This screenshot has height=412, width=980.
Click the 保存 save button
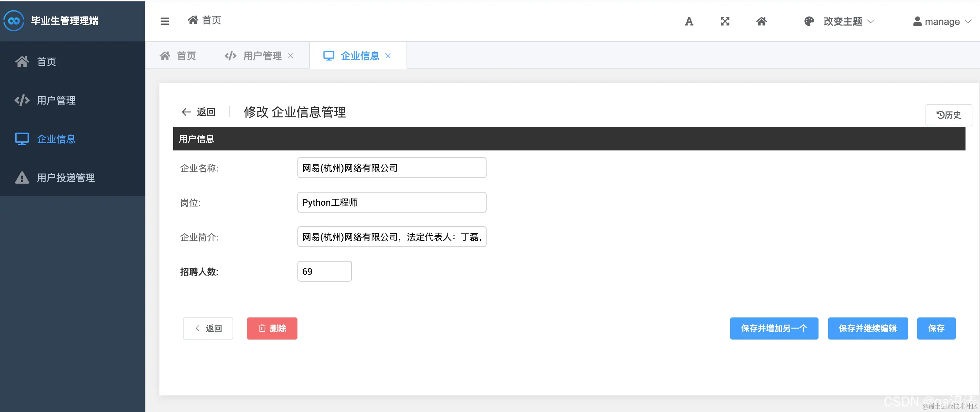click(x=936, y=328)
